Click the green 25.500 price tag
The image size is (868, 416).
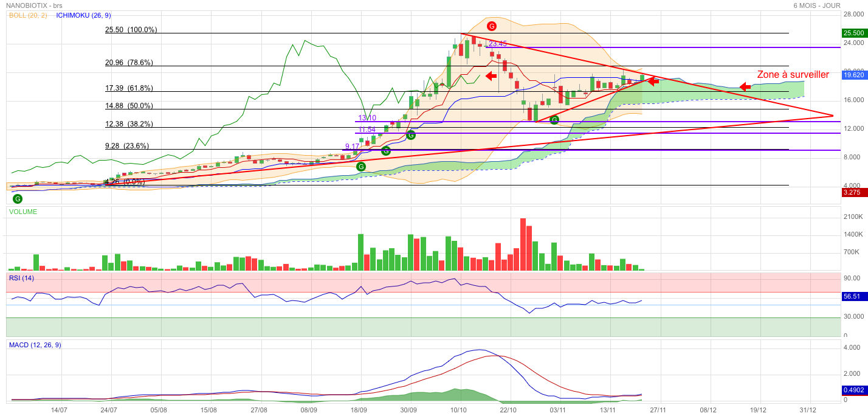(x=853, y=33)
